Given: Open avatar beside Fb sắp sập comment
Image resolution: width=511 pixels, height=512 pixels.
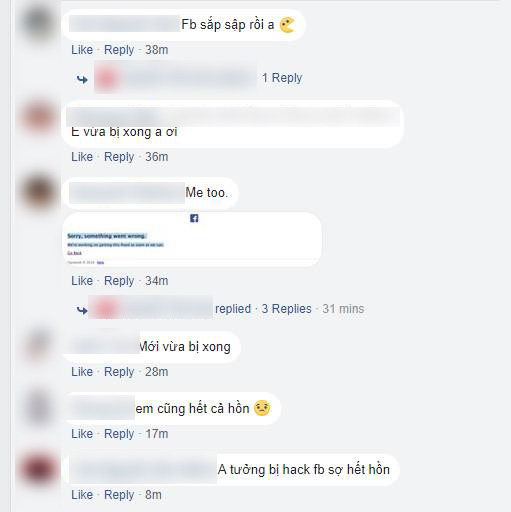Looking at the screenshot, I should coord(39,25).
